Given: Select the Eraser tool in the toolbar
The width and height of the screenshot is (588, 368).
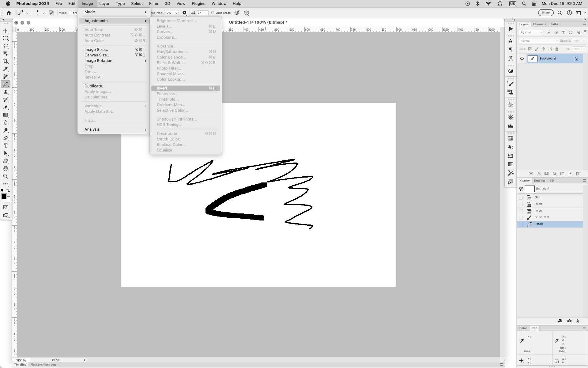Looking at the screenshot, I should 6,107.
